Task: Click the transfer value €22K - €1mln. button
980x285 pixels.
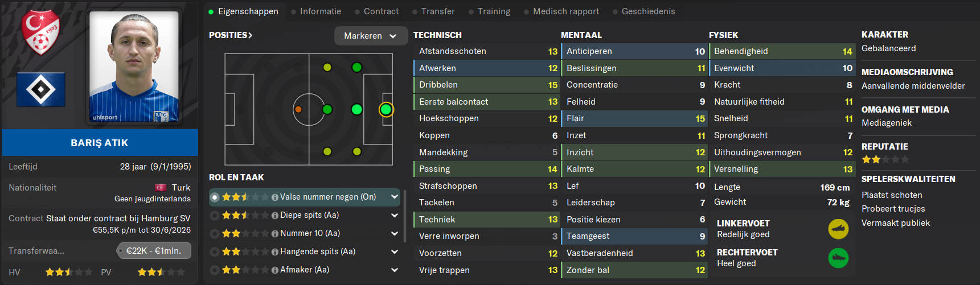Action: click(154, 251)
